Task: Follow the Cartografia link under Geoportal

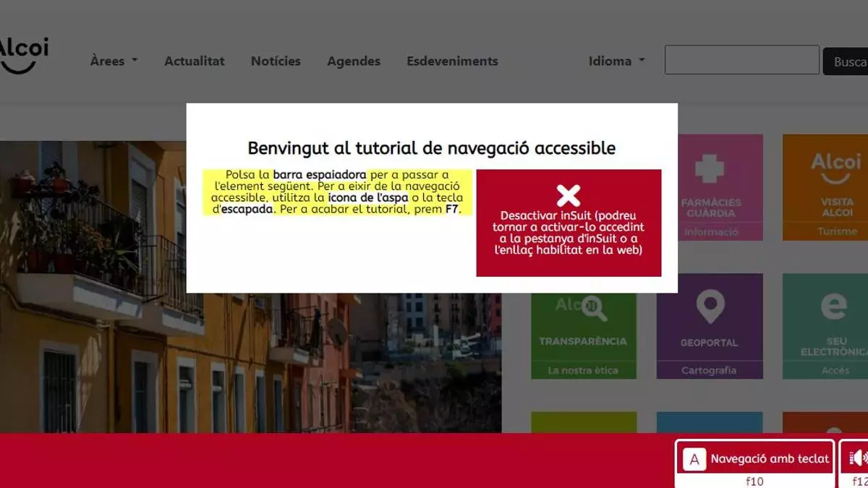Action: point(709,370)
